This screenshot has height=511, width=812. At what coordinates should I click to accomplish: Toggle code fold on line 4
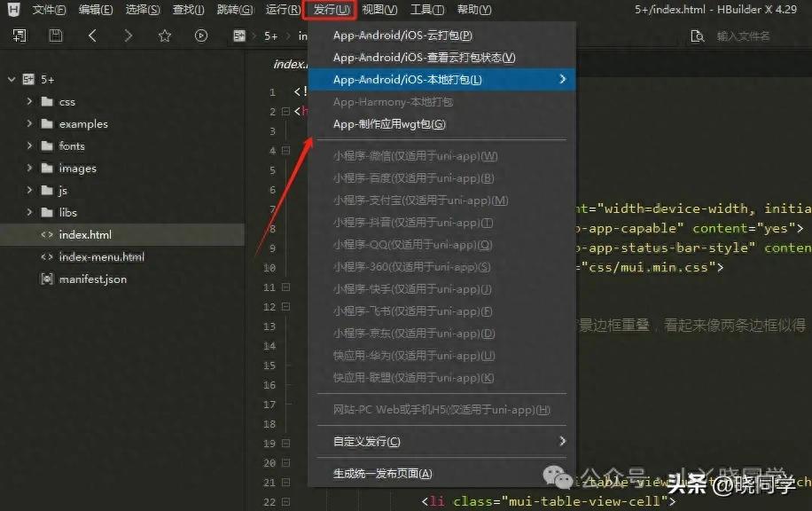285,150
